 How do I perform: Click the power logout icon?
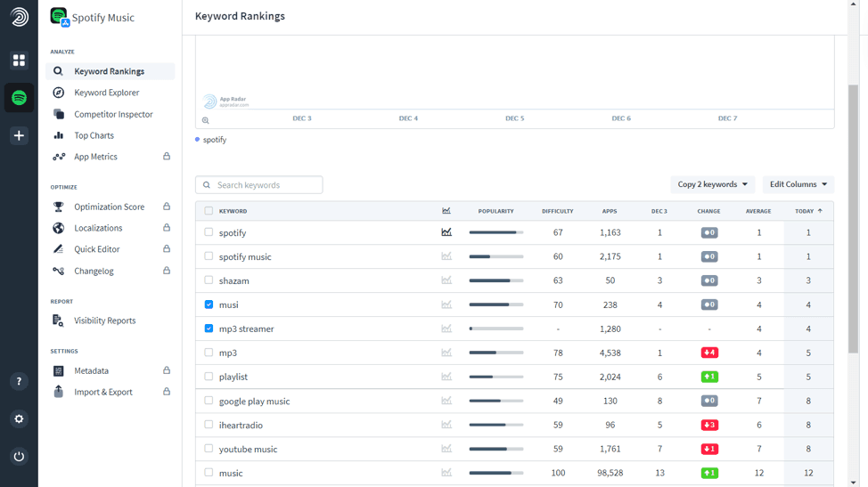pos(19,457)
